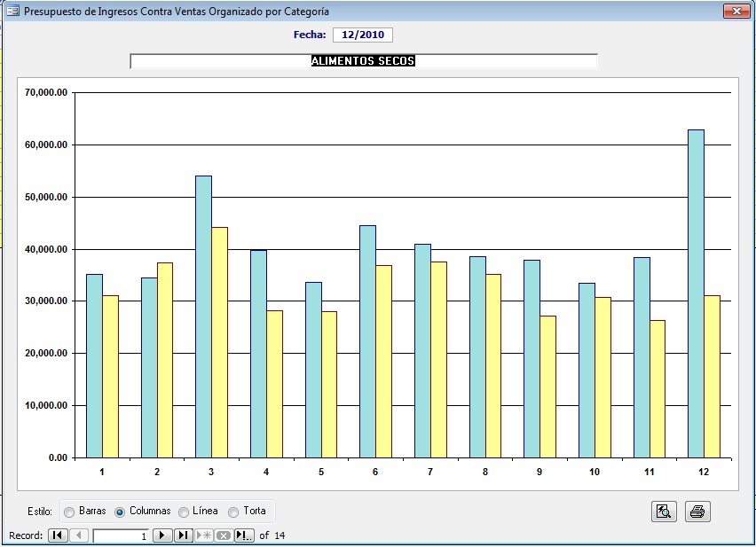Click the yellow column for month 4
756x547 pixels.
[274, 384]
